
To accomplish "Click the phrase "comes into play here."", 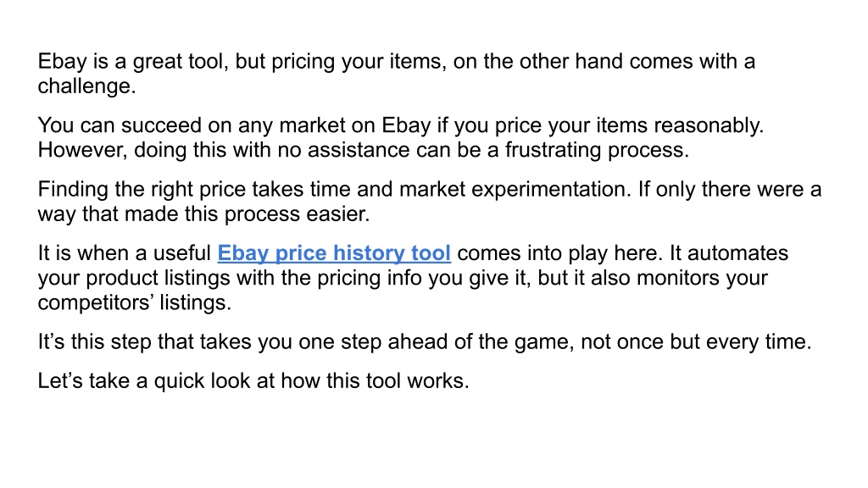I will click(x=560, y=253).
